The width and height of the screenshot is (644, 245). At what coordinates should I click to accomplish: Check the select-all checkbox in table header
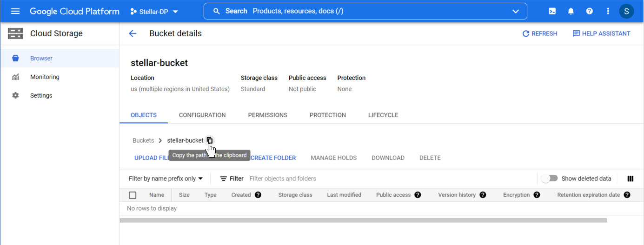point(133,195)
